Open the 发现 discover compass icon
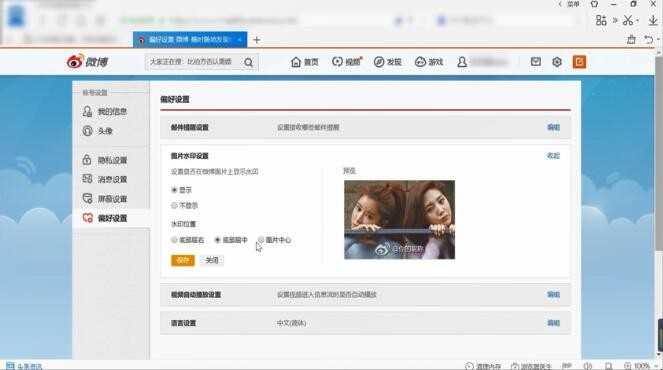663x370 pixels. click(379, 62)
